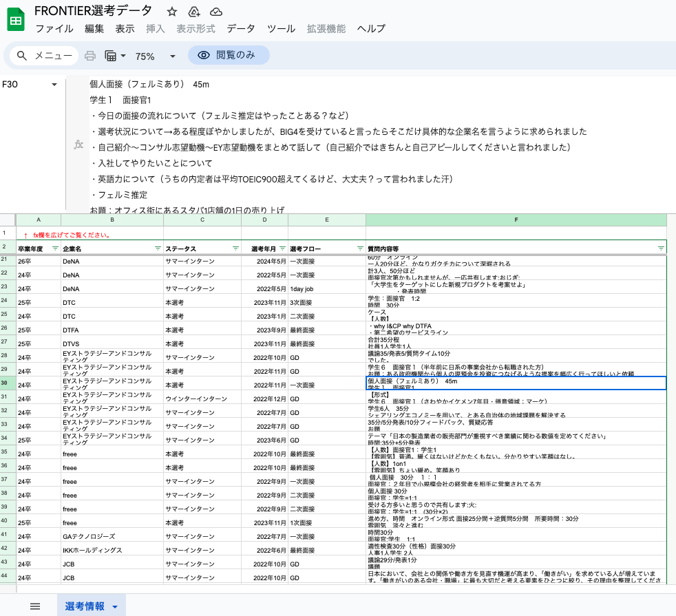Image resolution: width=676 pixels, height=616 pixels.
Task: Check the cloud save status icon
Action: point(216,12)
